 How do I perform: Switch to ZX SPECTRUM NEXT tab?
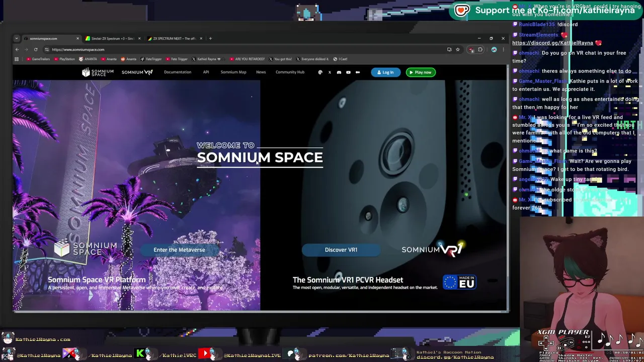[x=174, y=38]
